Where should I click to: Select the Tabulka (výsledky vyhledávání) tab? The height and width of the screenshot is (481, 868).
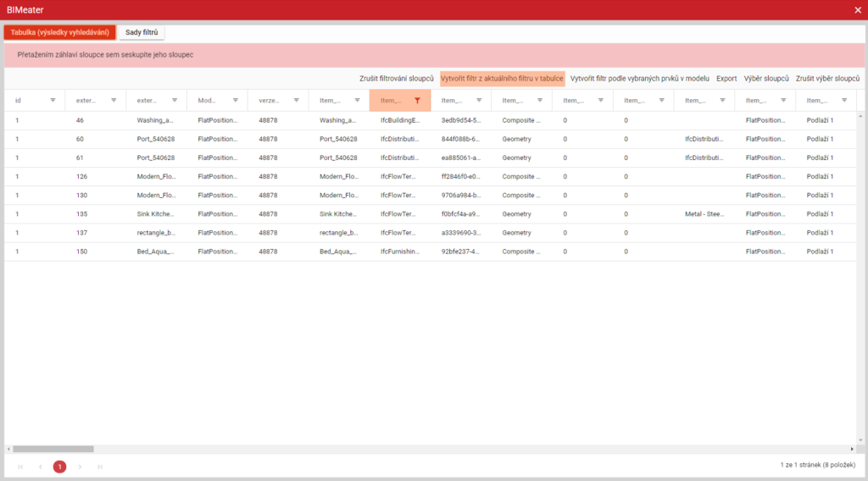[x=59, y=32]
